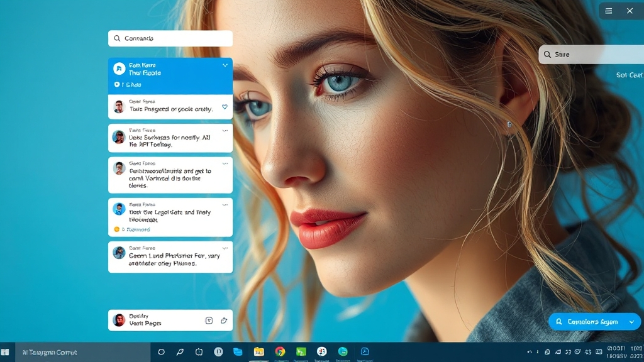Click the pin indicator in the blue header card

[117, 85]
